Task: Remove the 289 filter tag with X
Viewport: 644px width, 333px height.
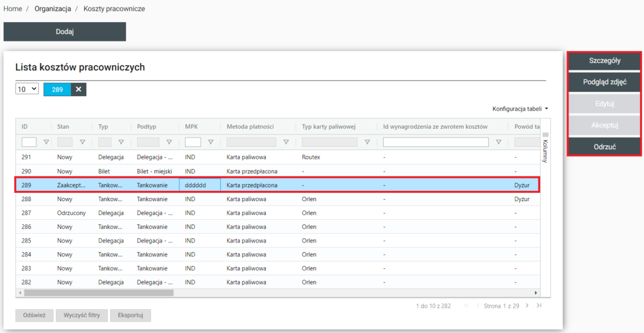Action: [79, 90]
